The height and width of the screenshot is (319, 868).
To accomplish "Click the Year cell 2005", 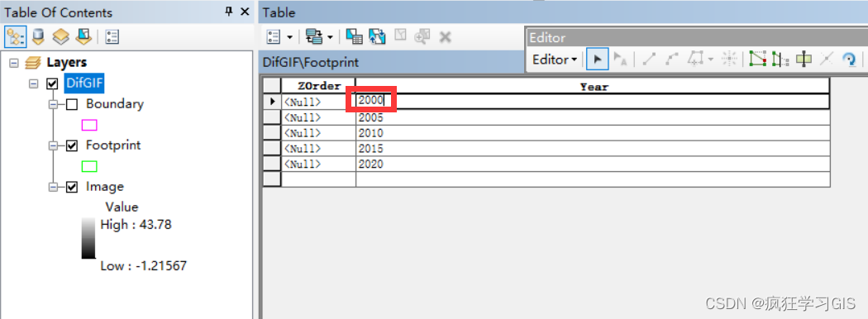I will 593,117.
